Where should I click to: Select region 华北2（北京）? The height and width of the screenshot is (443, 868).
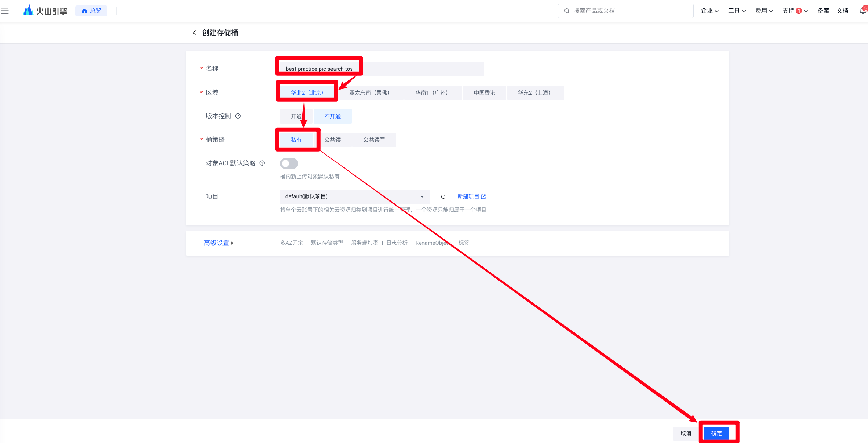click(307, 93)
